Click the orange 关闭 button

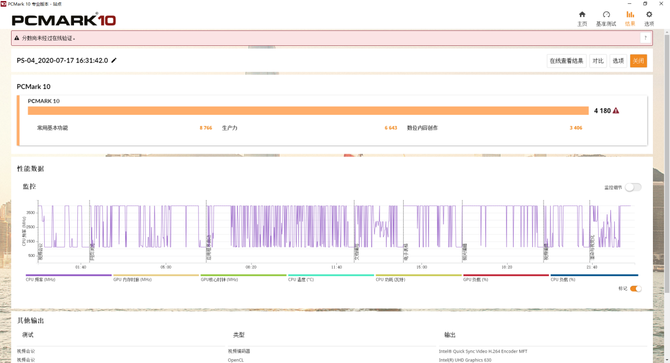click(638, 61)
